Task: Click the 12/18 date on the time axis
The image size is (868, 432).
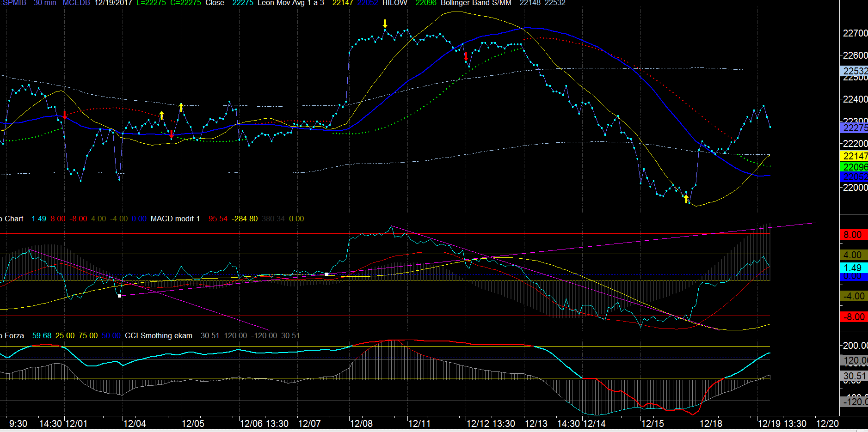Action: (x=711, y=424)
